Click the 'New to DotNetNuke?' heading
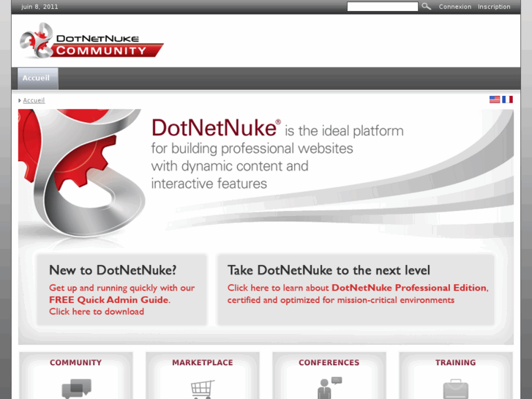 113,270
